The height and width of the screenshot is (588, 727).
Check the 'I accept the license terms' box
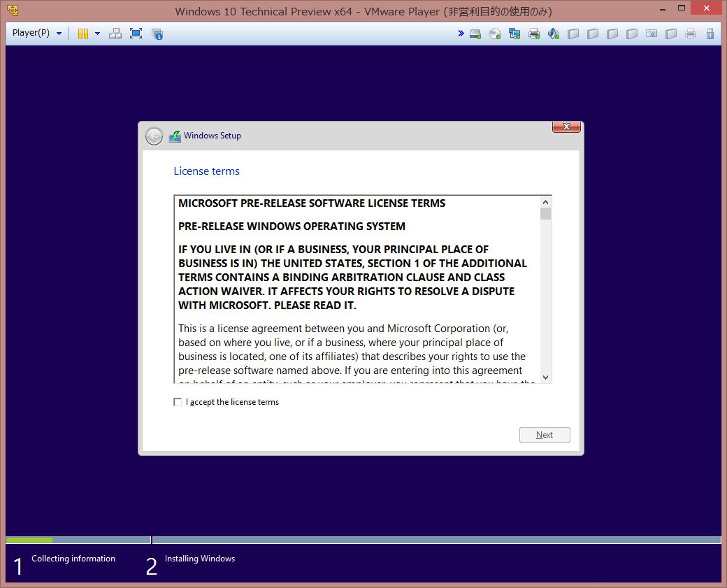tap(178, 402)
